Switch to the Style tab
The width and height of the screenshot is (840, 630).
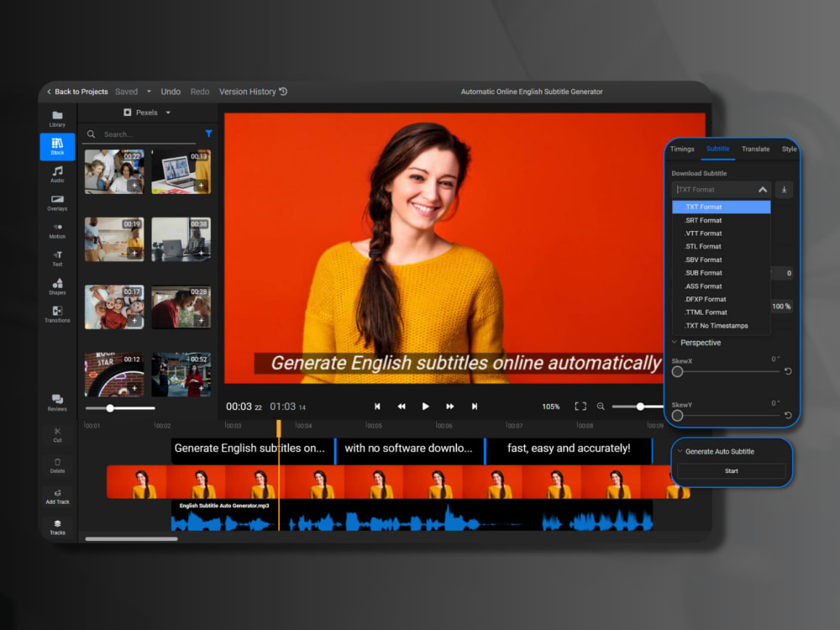(x=789, y=149)
